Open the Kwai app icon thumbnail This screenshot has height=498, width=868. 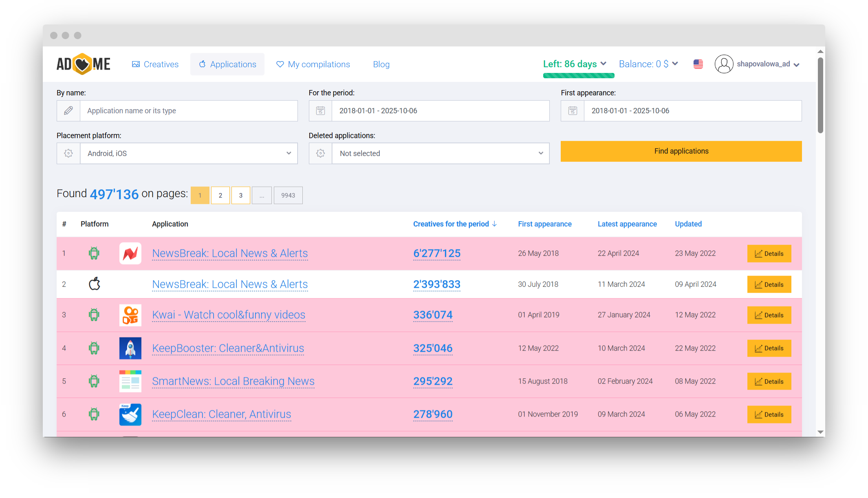[x=130, y=315]
